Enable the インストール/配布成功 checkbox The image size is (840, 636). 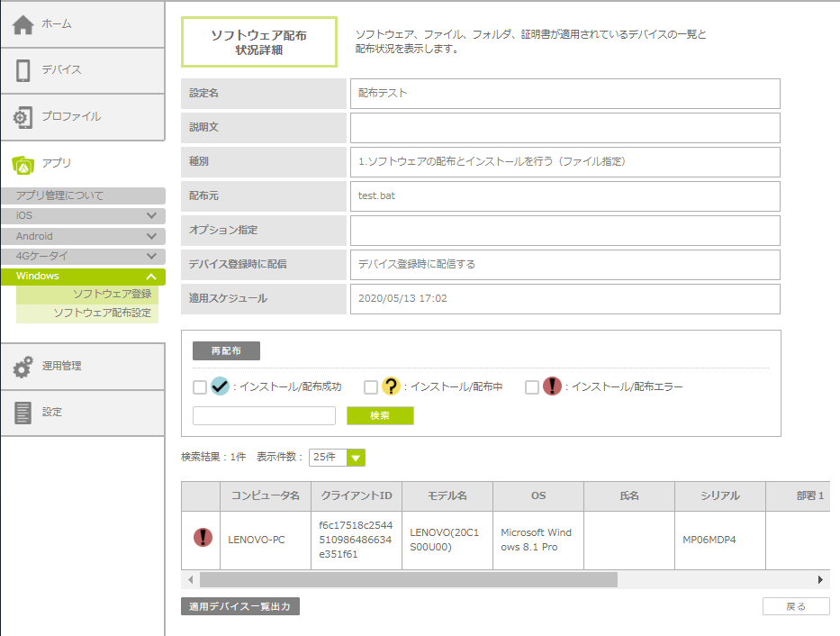pos(200,387)
